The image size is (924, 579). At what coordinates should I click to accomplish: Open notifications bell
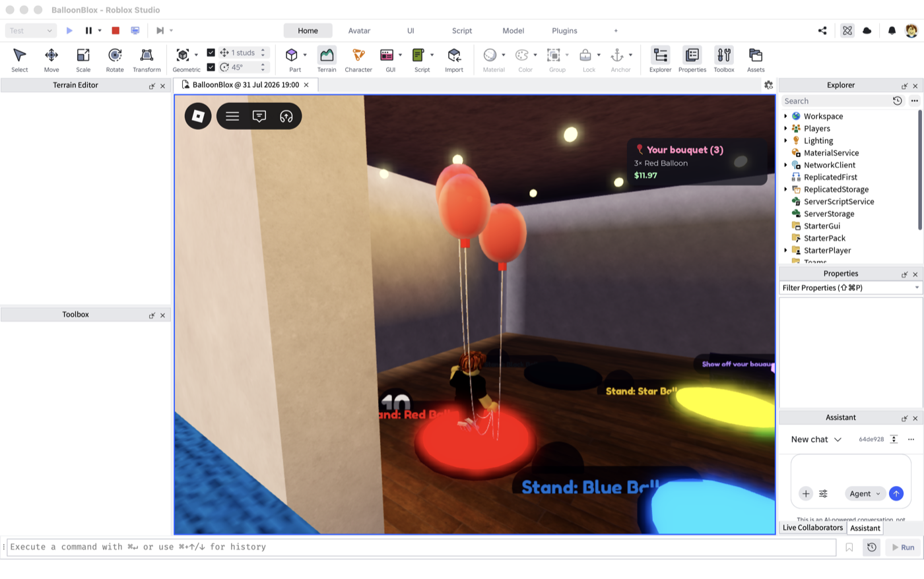[892, 30]
